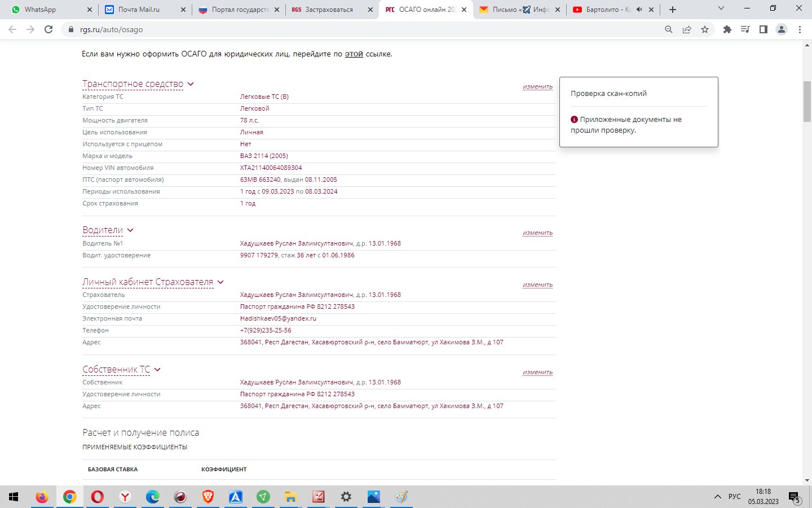The image size is (812, 508).
Task: Click the VIN value XTA21140064089304
Action: [271, 168]
